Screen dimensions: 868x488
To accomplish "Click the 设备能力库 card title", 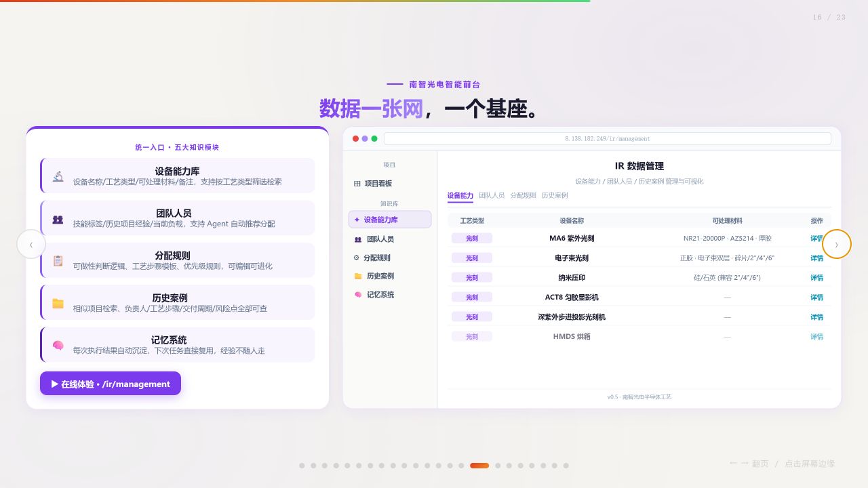I will (177, 171).
